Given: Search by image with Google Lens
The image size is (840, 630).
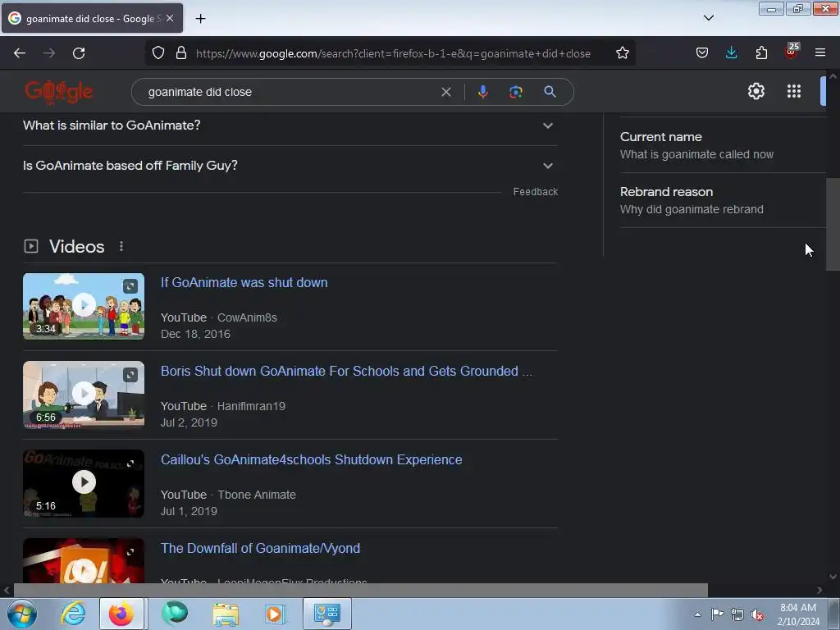Looking at the screenshot, I should (516, 92).
